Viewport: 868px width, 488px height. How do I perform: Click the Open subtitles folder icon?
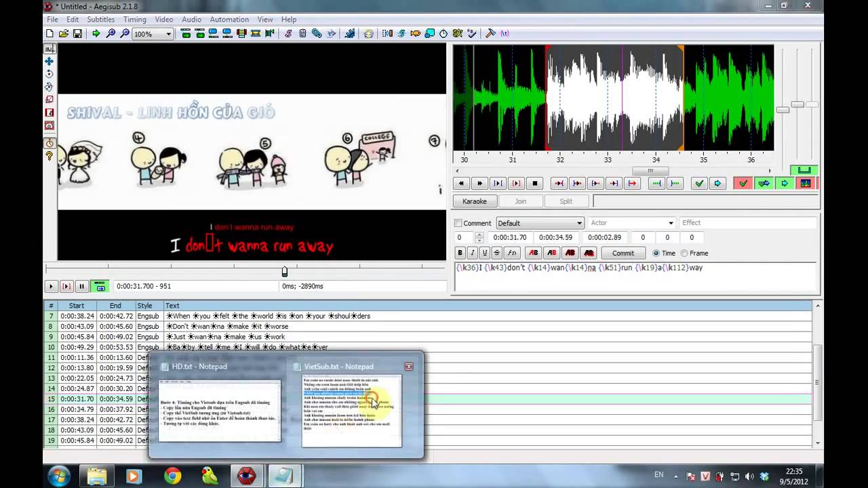63,33
